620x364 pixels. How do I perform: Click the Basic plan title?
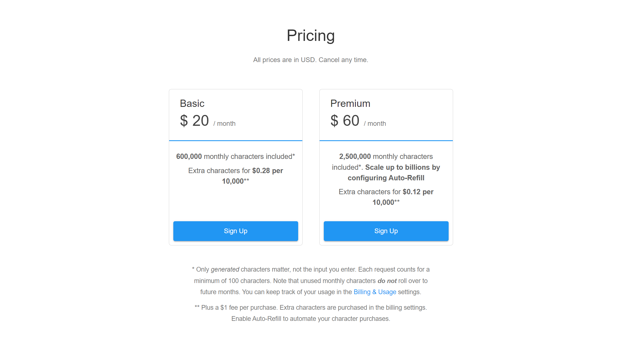[x=192, y=104]
